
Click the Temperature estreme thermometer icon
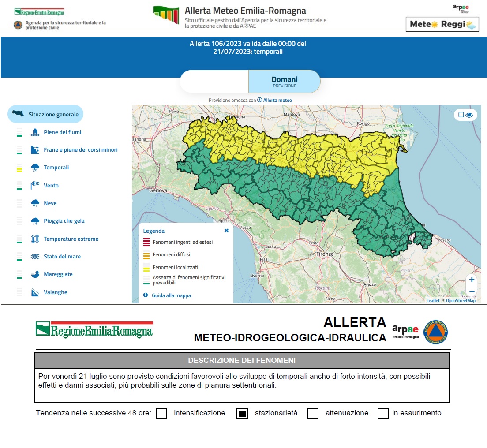35,239
